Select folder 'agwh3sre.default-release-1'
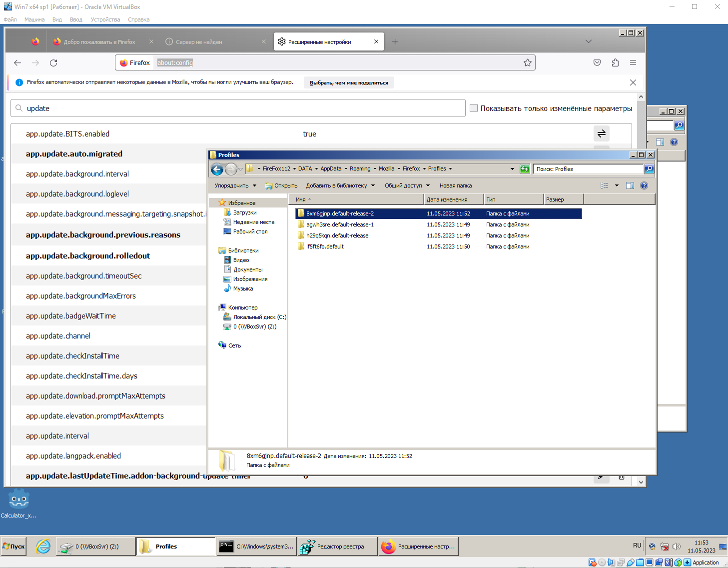Screen dimensions: 728x568 point(340,224)
